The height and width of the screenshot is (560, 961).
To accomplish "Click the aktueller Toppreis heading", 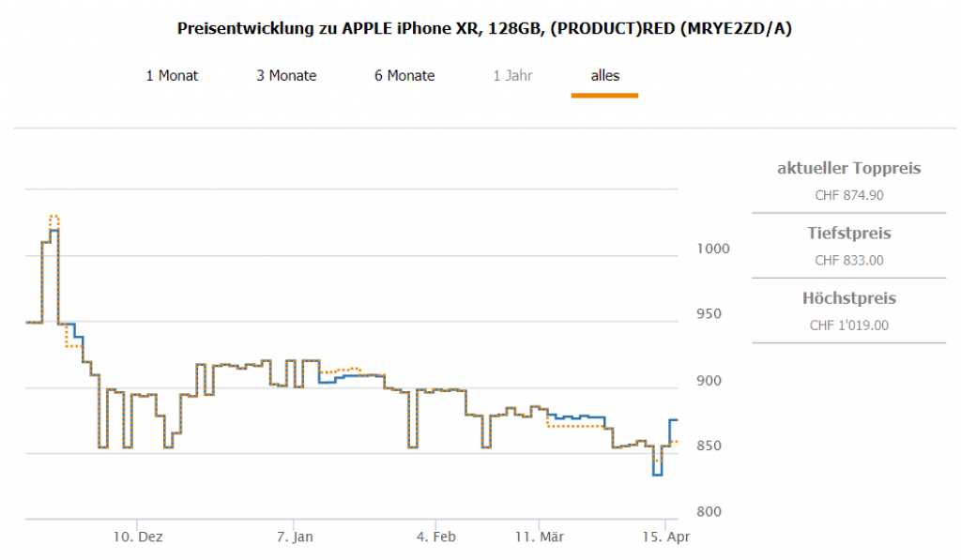I will (x=848, y=169).
